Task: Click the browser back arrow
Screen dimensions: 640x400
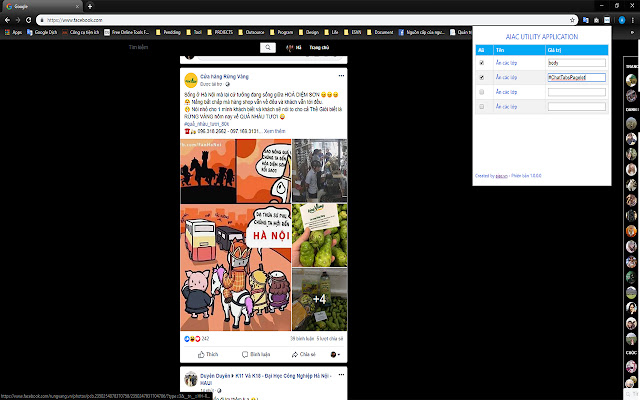Action: (x=7, y=19)
